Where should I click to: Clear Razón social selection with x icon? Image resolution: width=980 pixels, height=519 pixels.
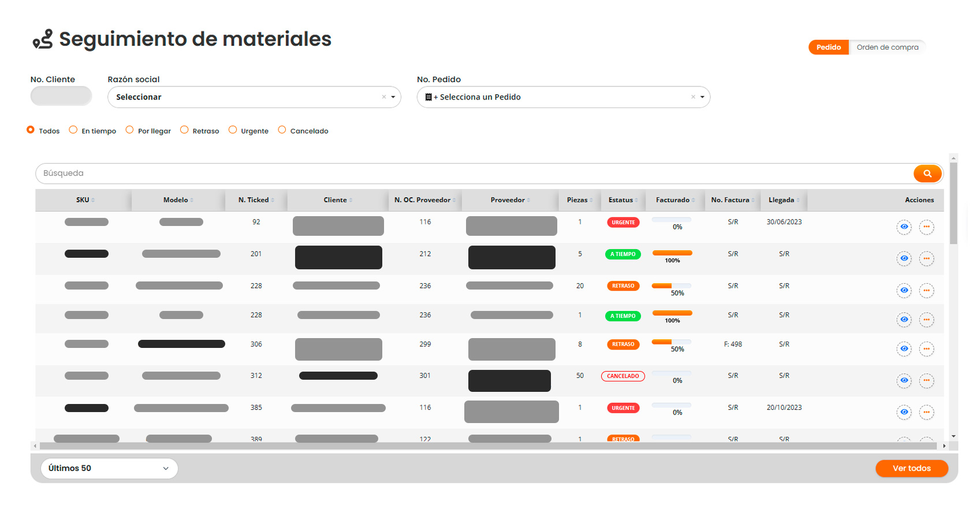(383, 97)
